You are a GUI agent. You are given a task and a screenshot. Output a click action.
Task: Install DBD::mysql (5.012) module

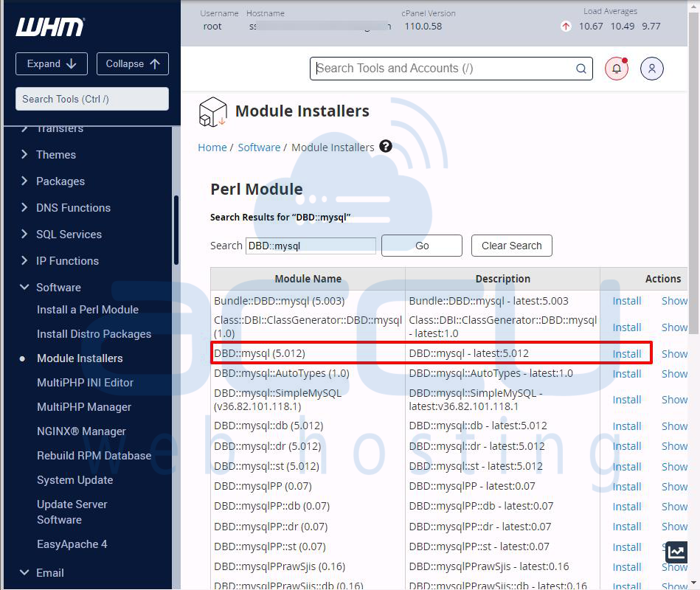[x=627, y=354]
